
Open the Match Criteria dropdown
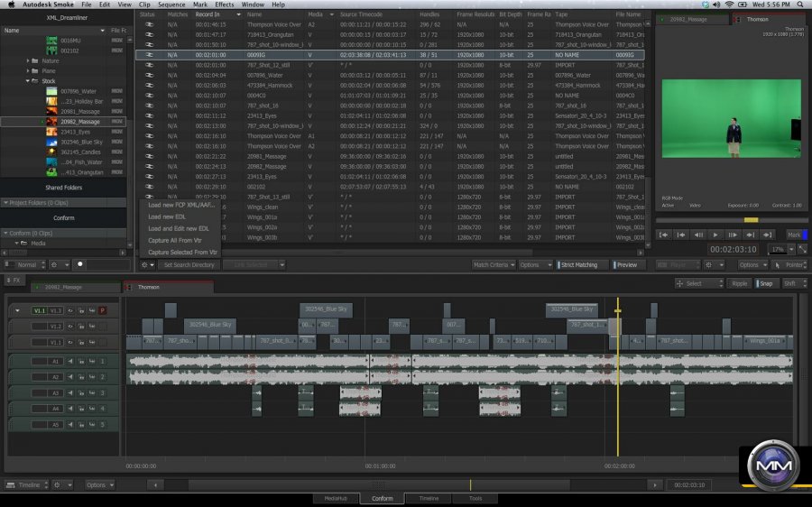point(493,265)
